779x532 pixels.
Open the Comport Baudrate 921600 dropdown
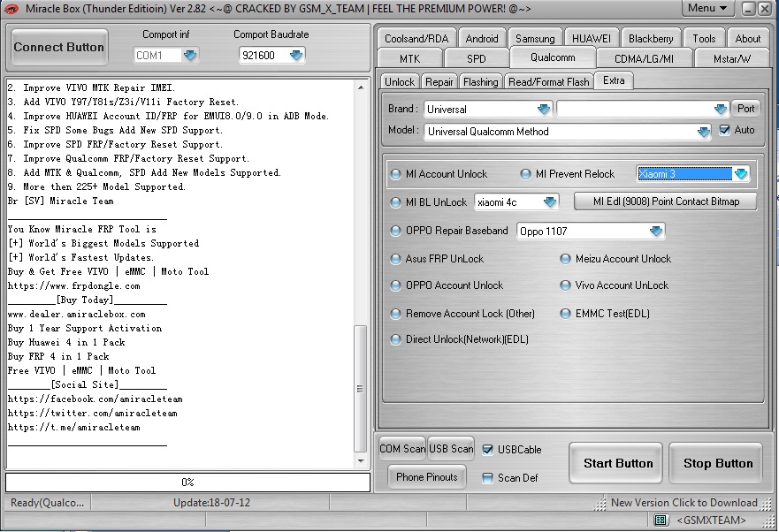[x=296, y=55]
